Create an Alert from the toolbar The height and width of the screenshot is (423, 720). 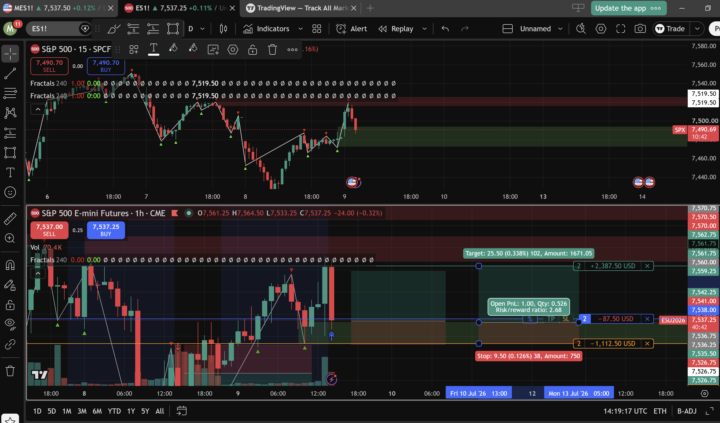351,28
